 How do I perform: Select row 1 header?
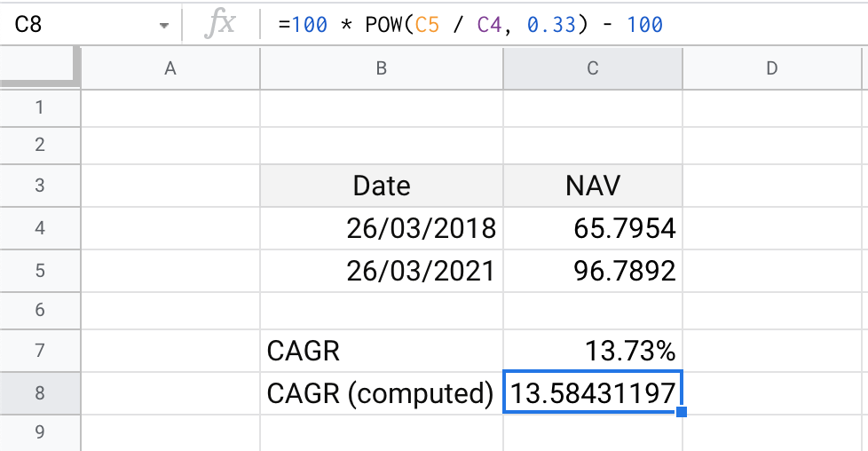40,107
